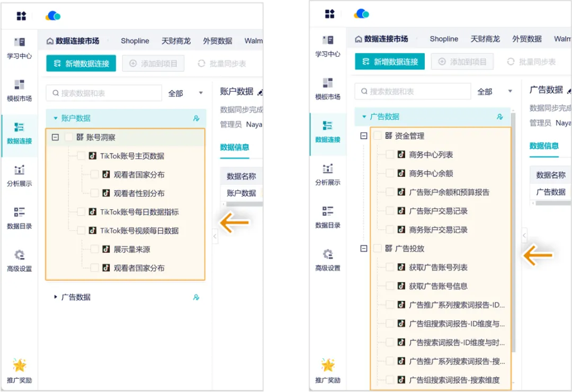The width and height of the screenshot is (572, 392).
Task: Expand the collapsed 广告数据 section below 账户数据 tree
Action: (56, 297)
